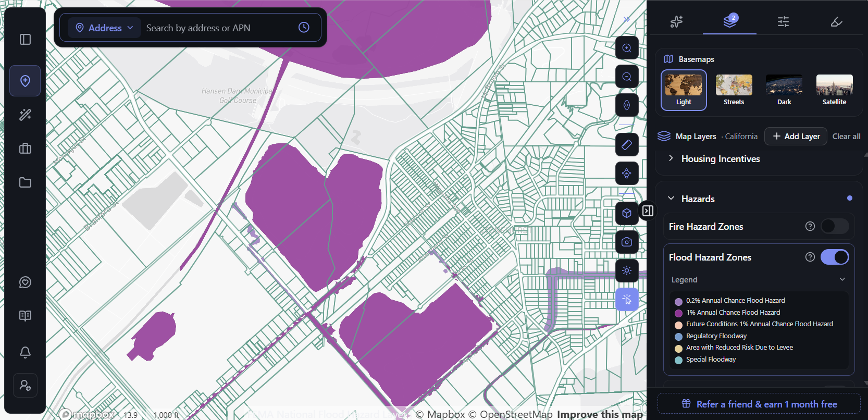Switch to the sparkle AI tab

click(x=676, y=21)
